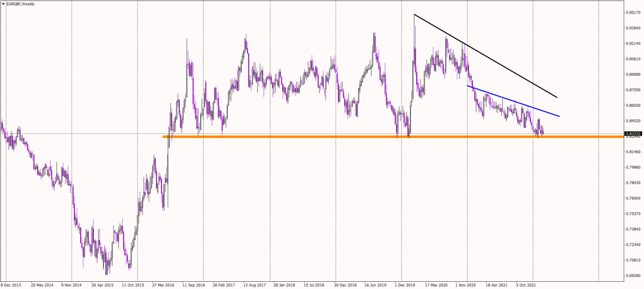Click the 0.90610 price axis label
This screenshot has width=644, height=289.
pyautogui.click(x=633, y=59)
